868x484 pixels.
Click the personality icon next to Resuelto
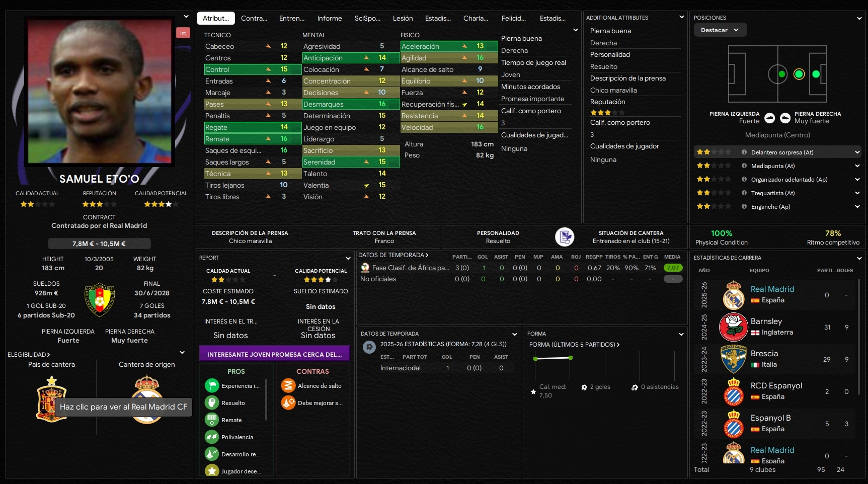click(565, 236)
